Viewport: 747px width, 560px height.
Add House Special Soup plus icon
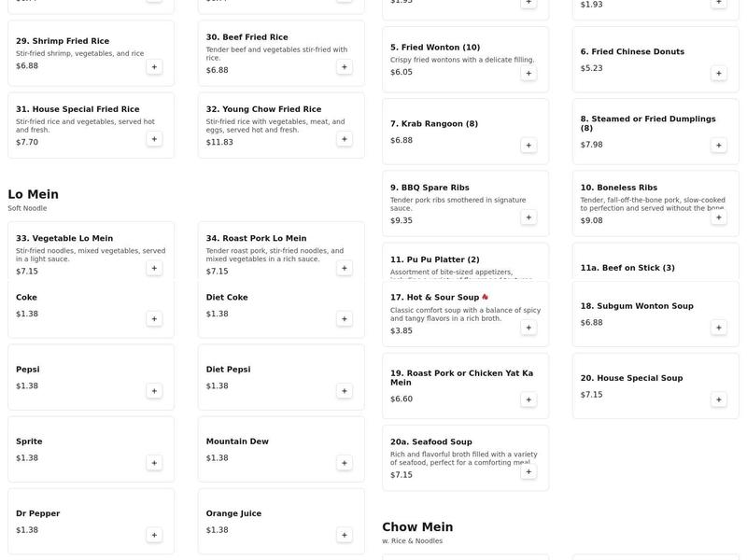pyautogui.click(x=718, y=399)
